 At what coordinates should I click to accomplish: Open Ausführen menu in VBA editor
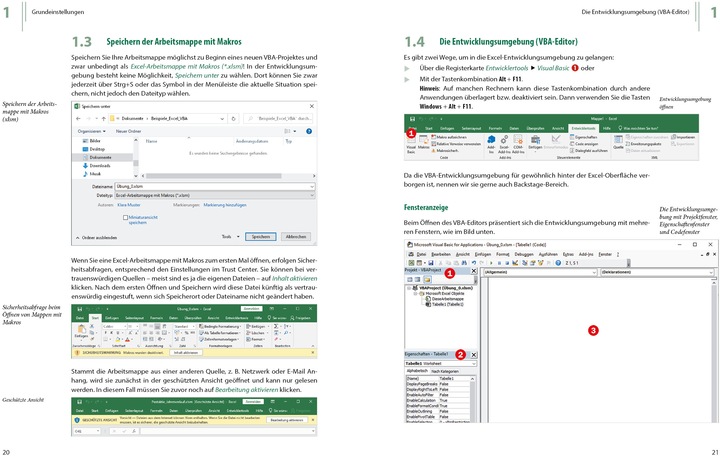(548, 254)
